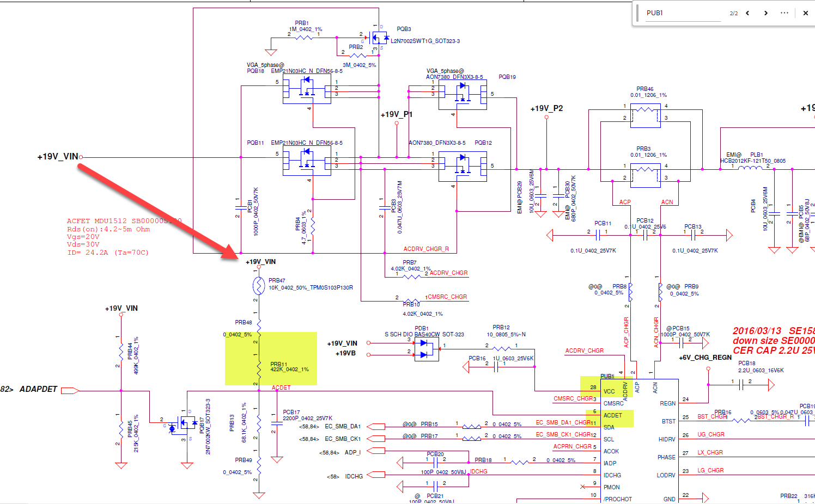Click the PRB13 resistor designator

pos(232,422)
